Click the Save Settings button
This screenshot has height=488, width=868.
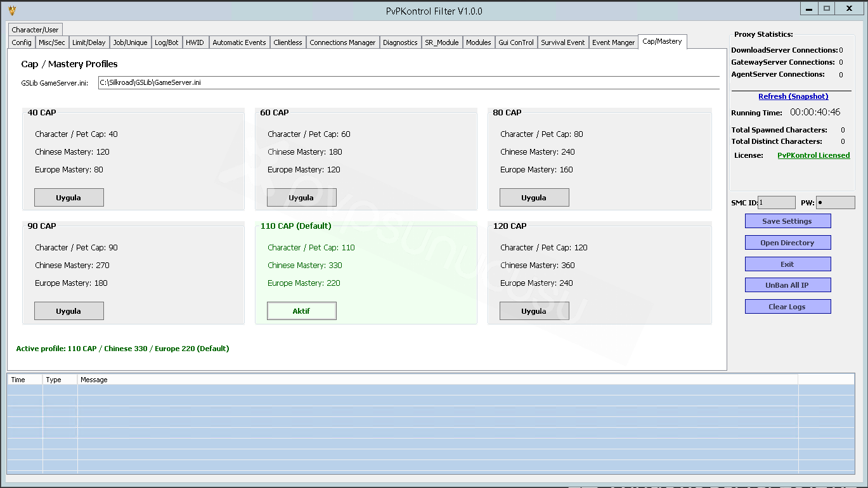coord(787,221)
